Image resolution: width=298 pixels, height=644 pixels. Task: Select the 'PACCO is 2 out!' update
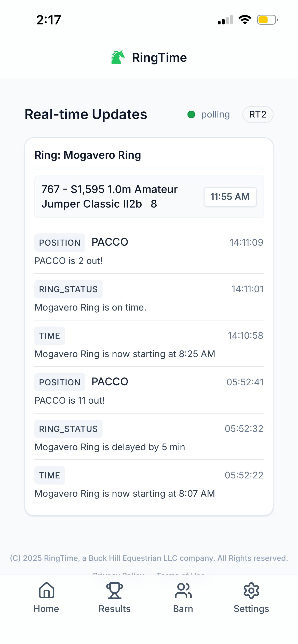point(69,261)
